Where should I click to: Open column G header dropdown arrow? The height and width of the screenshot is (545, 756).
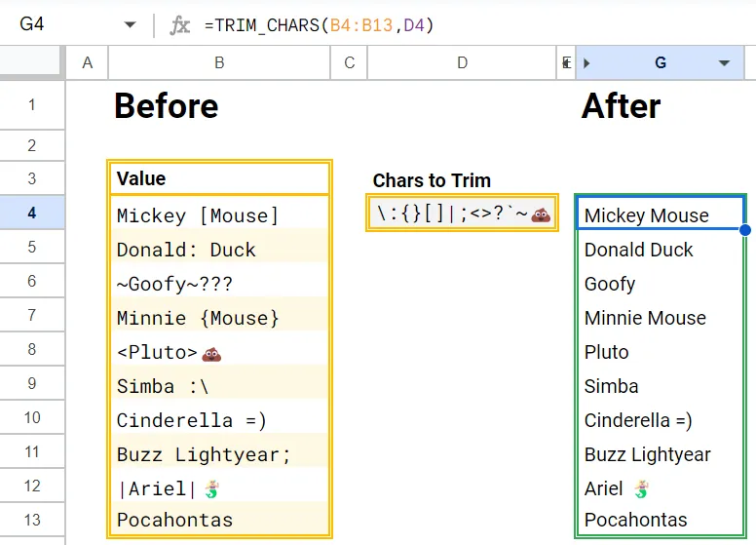[x=724, y=62]
